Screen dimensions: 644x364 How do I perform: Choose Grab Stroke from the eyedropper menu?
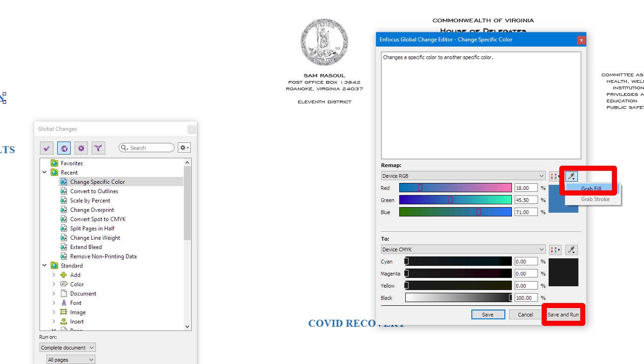[595, 199]
